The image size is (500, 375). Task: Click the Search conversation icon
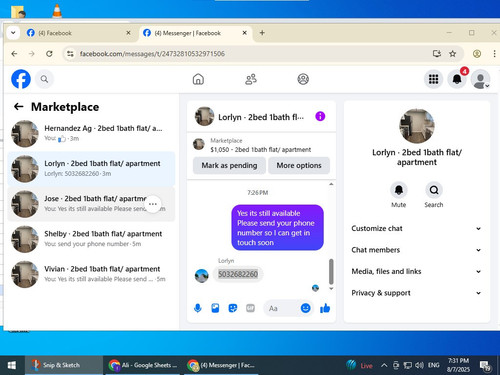pyautogui.click(x=434, y=190)
